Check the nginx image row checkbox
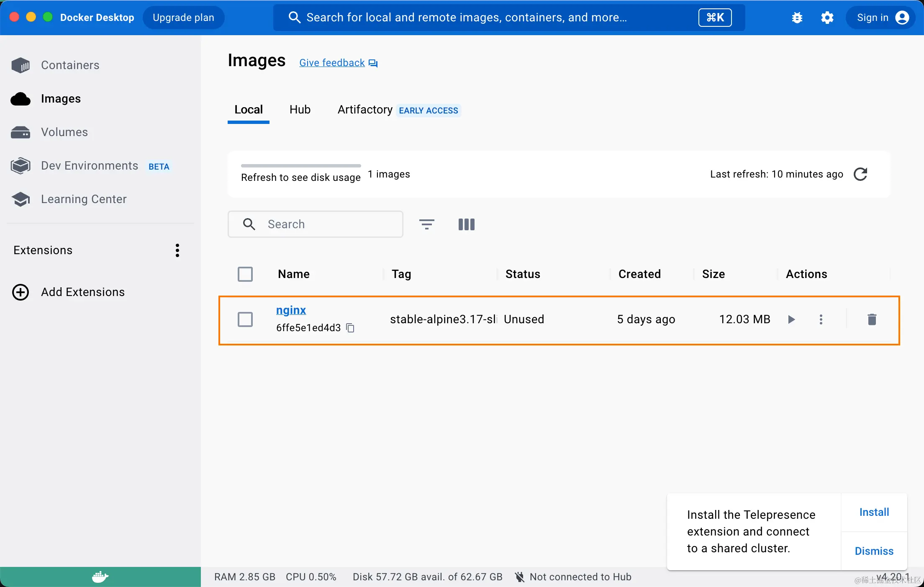 245,319
